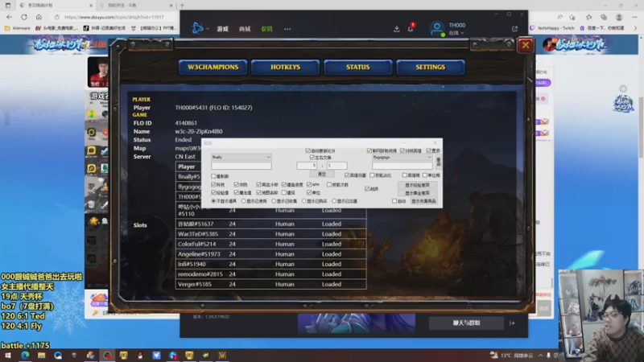Viewport: 644px width, 362px height.
Task: Select the 不显示道具 radio button
Action: (225, 201)
